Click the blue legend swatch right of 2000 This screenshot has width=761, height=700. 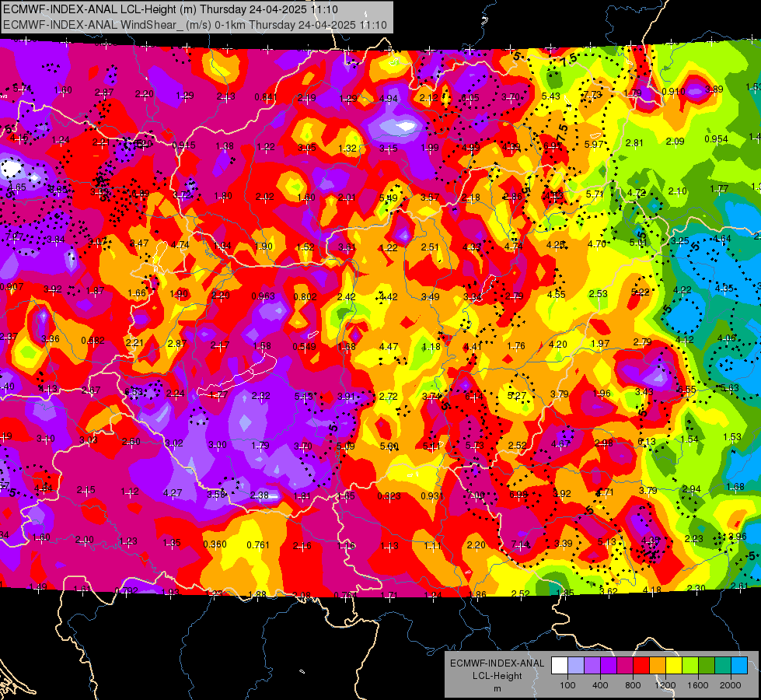click(x=738, y=666)
